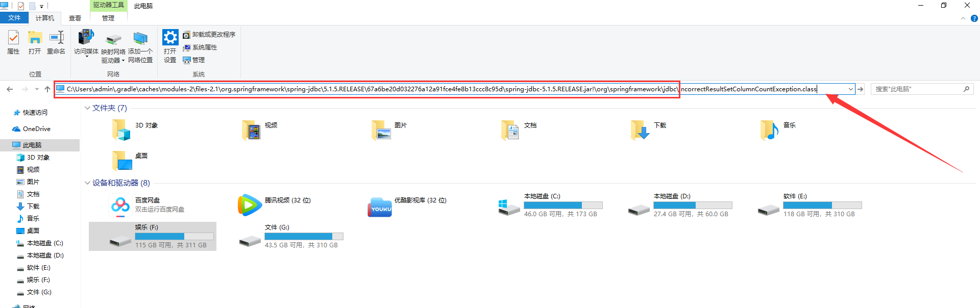Open the 文件 menu tab
Screen dimensions: 980x308
coord(14,18)
